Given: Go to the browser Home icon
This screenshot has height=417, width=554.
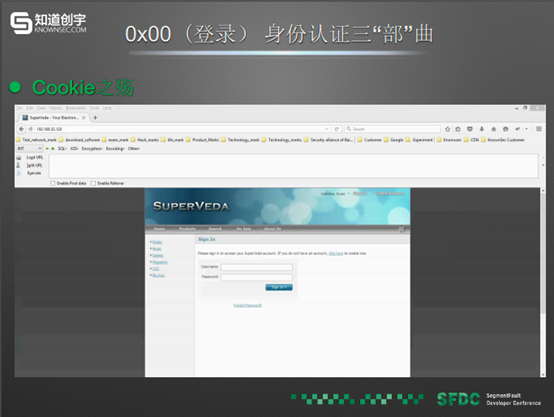Looking at the screenshot, I should click(494, 129).
